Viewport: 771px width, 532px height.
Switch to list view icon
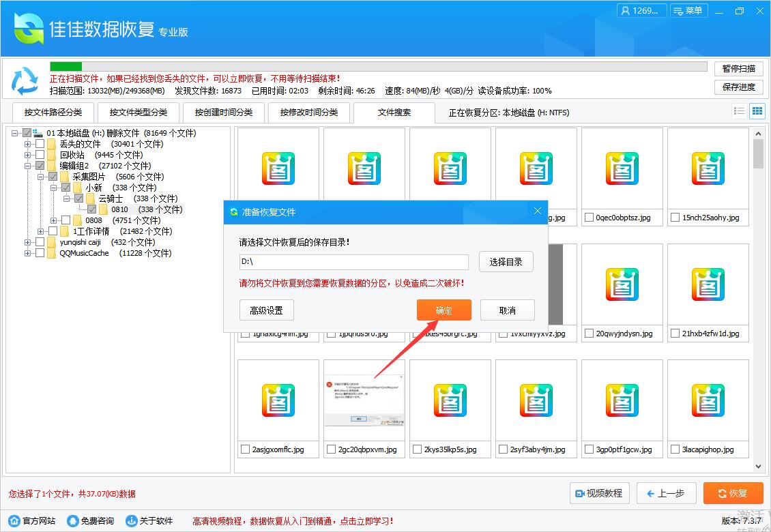click(x=739, y=111)
